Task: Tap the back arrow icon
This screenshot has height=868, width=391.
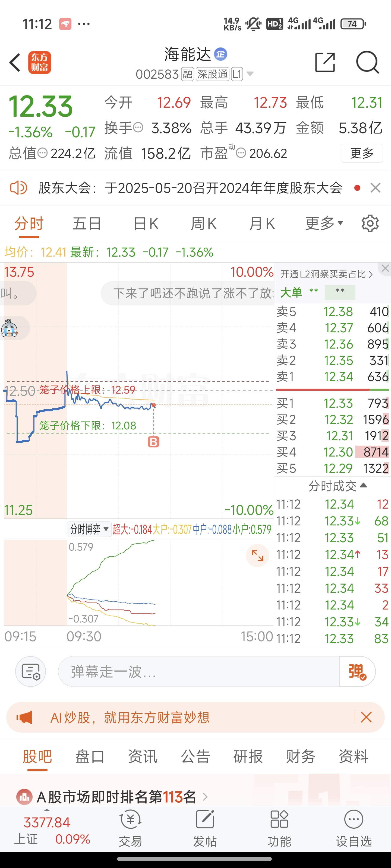Action: pyautogui.click(x=15, y=62)
